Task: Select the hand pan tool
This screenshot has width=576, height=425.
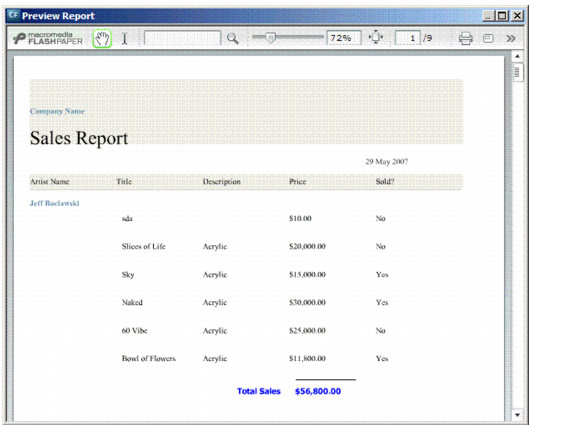Action: 102,38
